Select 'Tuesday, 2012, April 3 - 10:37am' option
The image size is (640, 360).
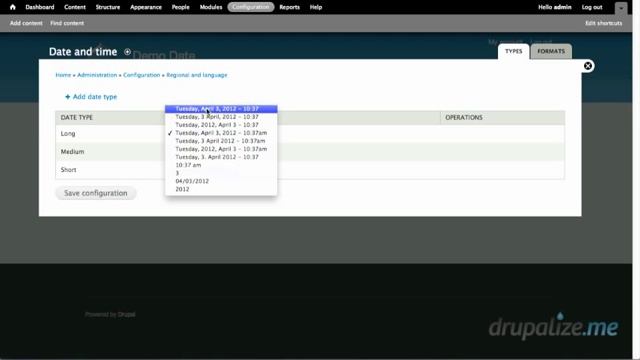coord(221,149)
